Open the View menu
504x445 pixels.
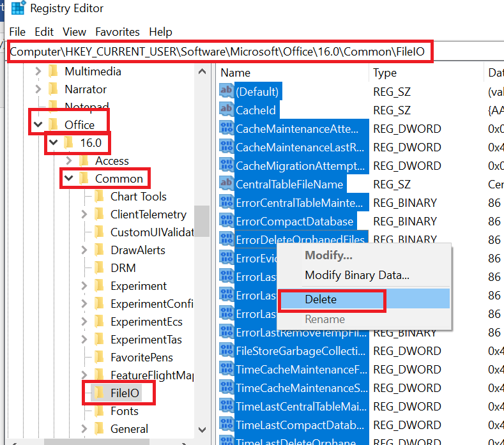click(74, 32)
